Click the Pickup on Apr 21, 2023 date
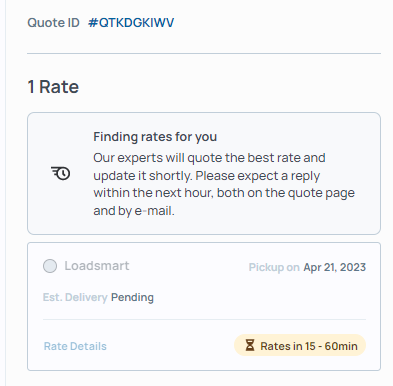This screenshot has width=393, height=386. [x=307, y=267]
